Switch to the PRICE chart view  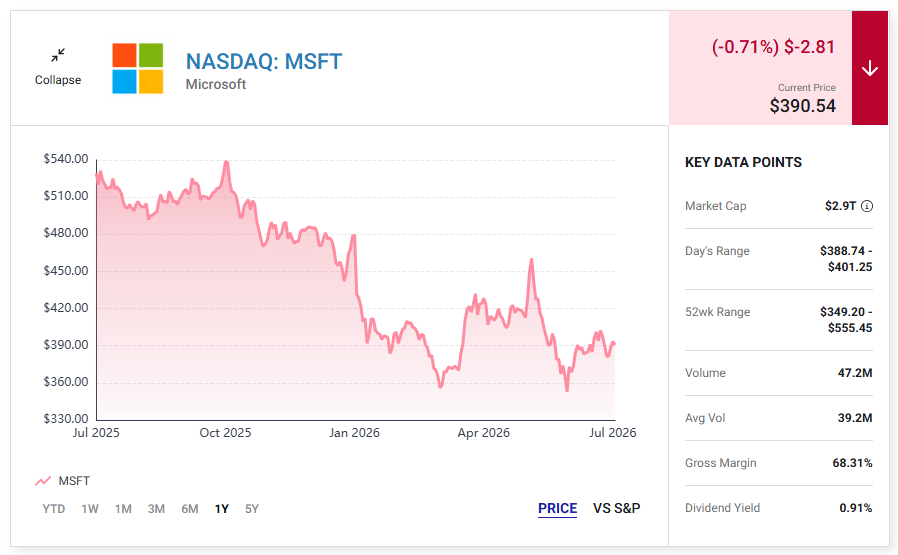click(x=557, y=509)
